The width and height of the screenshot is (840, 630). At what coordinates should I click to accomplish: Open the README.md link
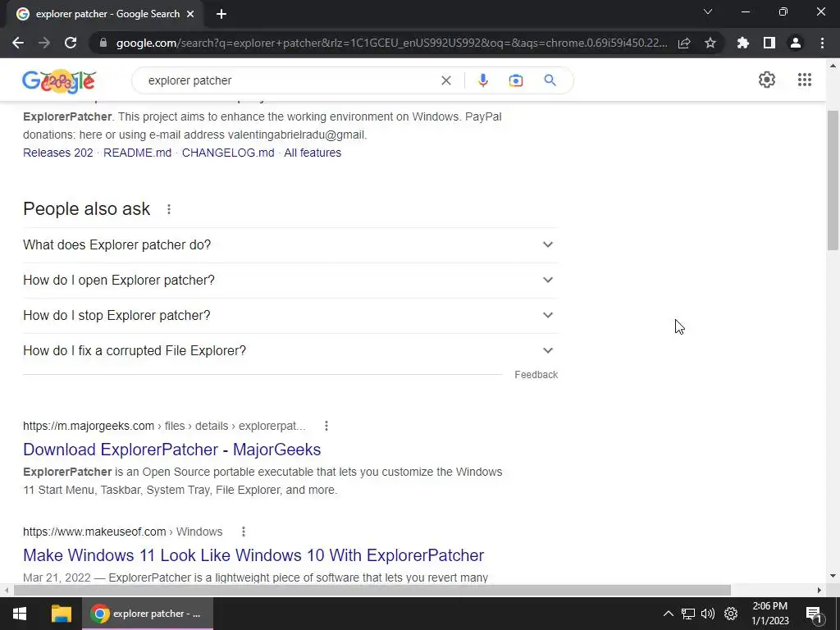coord(137,153)
